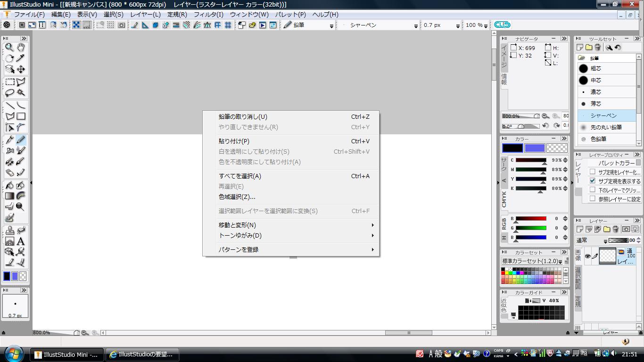Select the stamp tool
This screenshot has height=362, width=644.
(9, 230)
